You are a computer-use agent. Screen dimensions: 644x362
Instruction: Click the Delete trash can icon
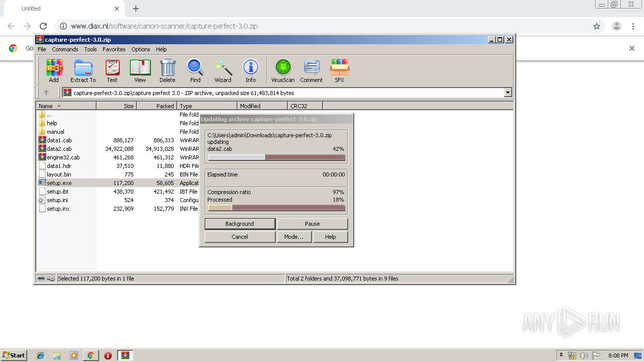168,71
